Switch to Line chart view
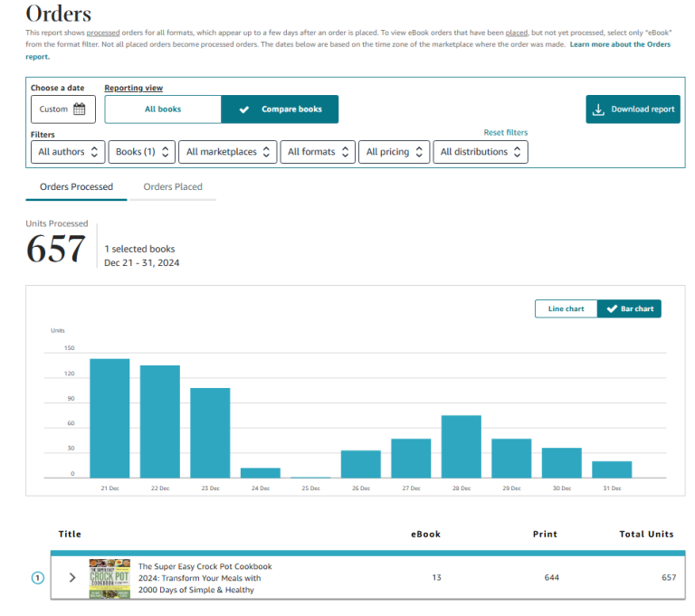Image resolution: width=695 pixels, height=616 pixels. click(x=566, y=308)
